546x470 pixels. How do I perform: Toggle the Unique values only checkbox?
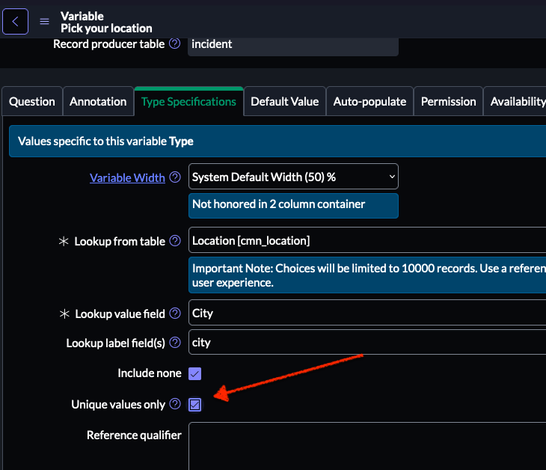(x=195, y=405)
